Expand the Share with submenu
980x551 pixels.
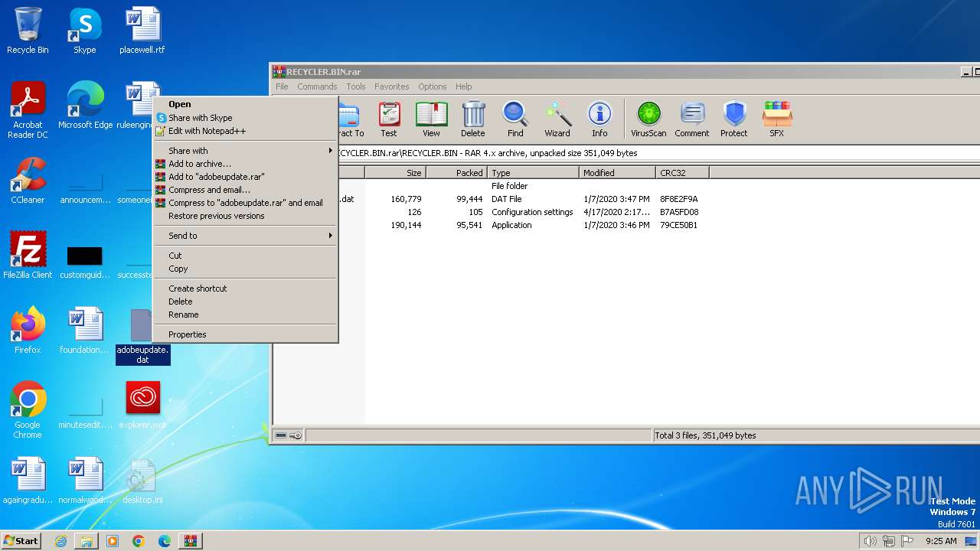[x=245, y=151]
